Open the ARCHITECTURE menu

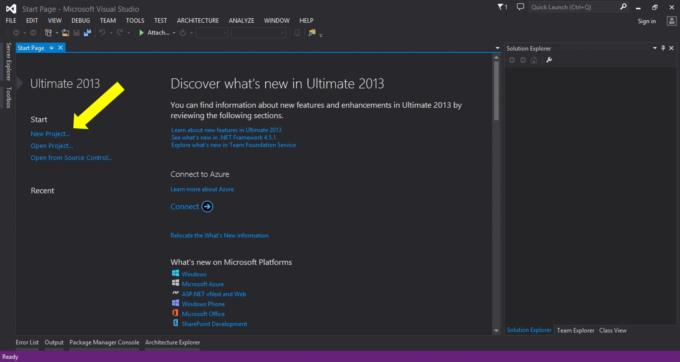click(198, 20)
